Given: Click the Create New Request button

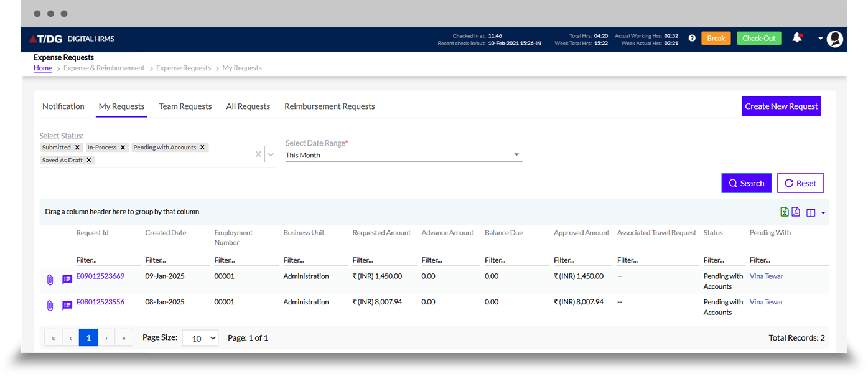Looking at the screenshot, I should (x=781, y=106).
